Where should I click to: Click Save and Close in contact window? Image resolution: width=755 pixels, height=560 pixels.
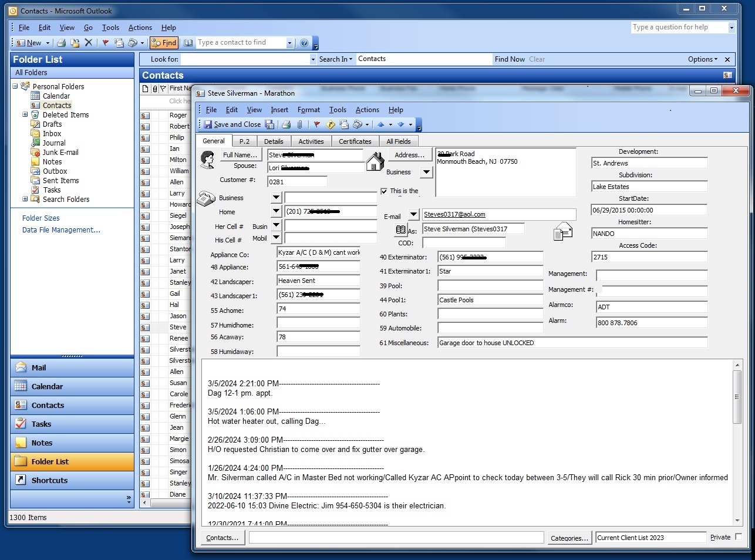pyautogui.click(x=232, y=124)
